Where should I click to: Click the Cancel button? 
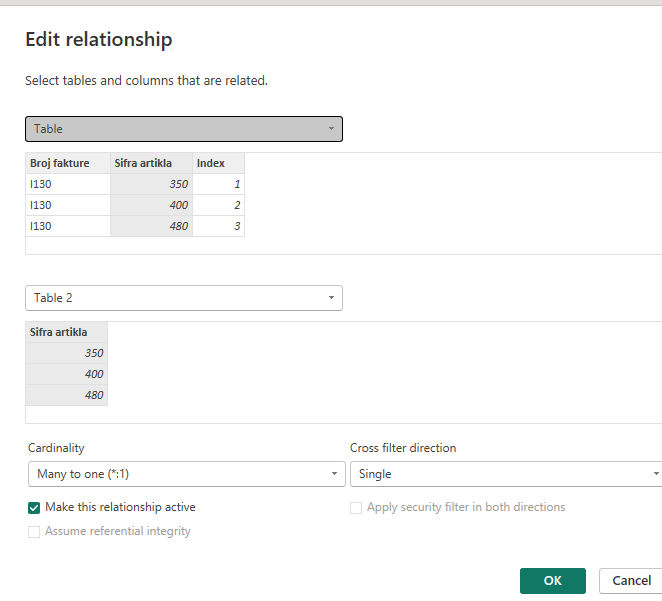click(631, 581)
